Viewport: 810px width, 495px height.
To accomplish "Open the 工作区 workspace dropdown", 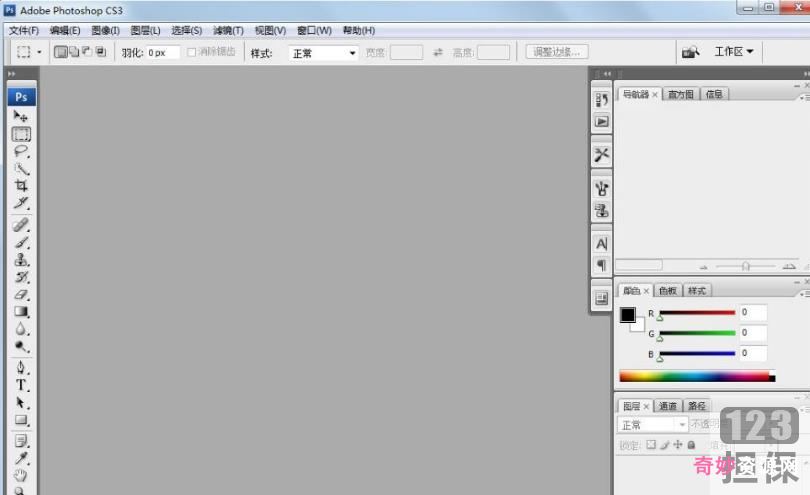I will click(734, 52).
